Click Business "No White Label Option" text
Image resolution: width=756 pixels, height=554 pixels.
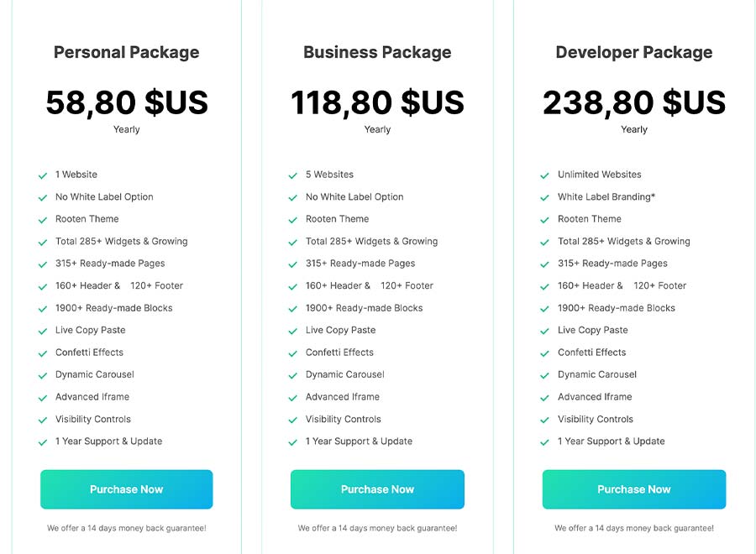[354, 196]
